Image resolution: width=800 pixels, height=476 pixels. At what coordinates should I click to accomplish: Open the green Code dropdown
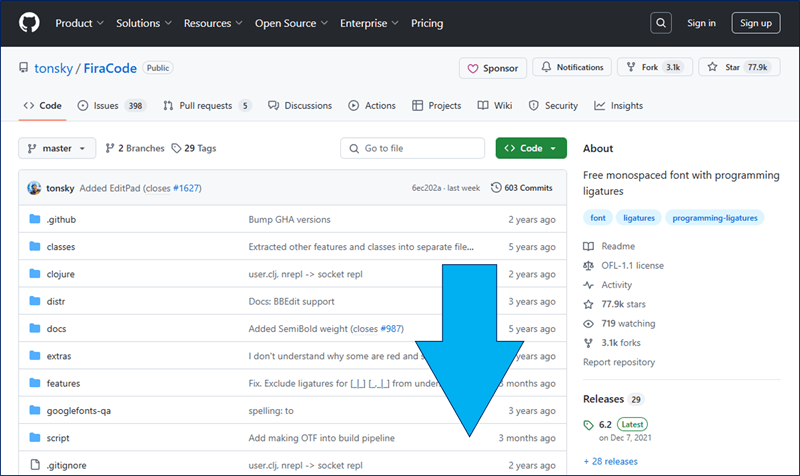(x=531, y=148)
